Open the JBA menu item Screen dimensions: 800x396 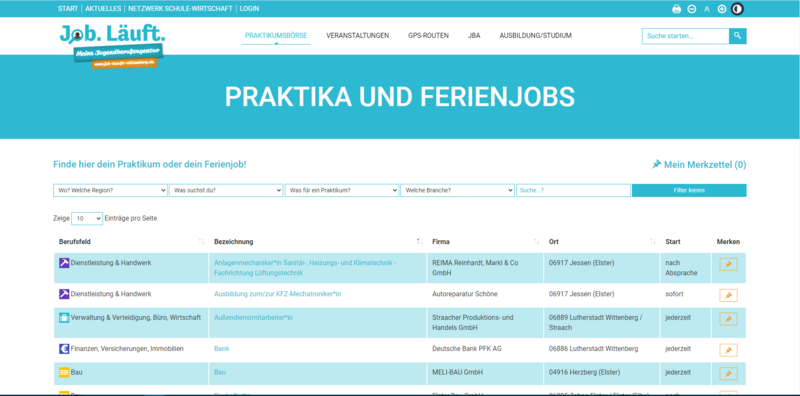pos(474,36)
